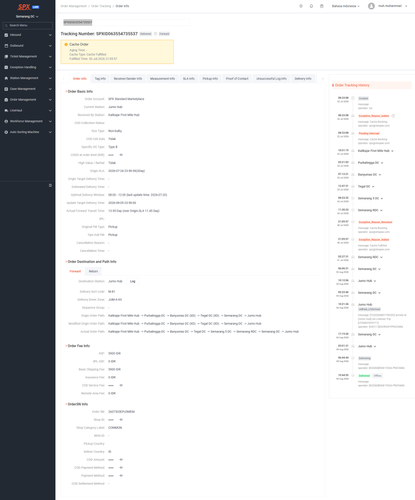
Task: Click help icon next to Exception_Reason_Added
Action: (x=393, y=116)
